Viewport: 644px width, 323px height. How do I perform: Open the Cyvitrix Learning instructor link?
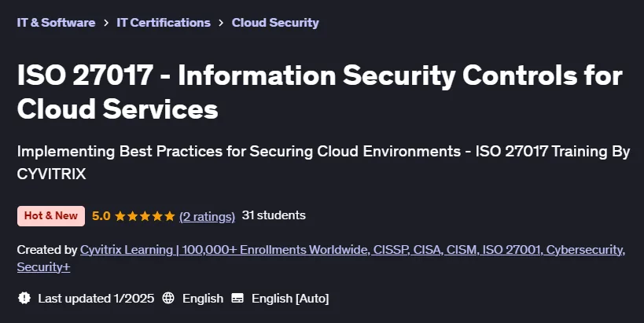coord(321,258)
